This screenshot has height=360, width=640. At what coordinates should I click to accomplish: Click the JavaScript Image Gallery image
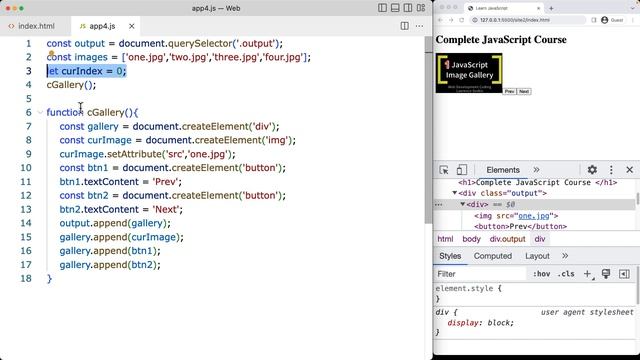coord(469,73)
